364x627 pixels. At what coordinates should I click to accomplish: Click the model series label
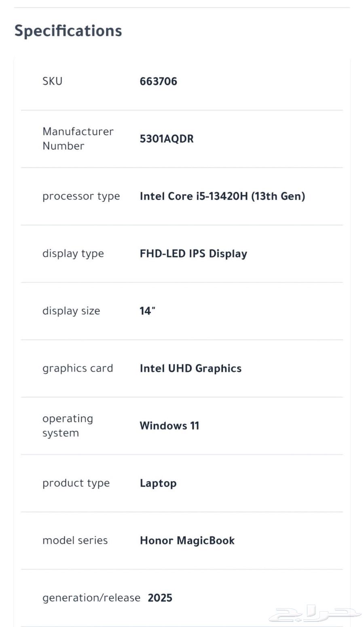[75, 541]
